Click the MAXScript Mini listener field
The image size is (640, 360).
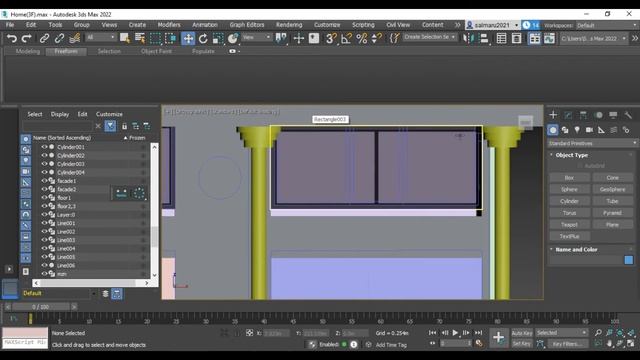pos(25,342)
